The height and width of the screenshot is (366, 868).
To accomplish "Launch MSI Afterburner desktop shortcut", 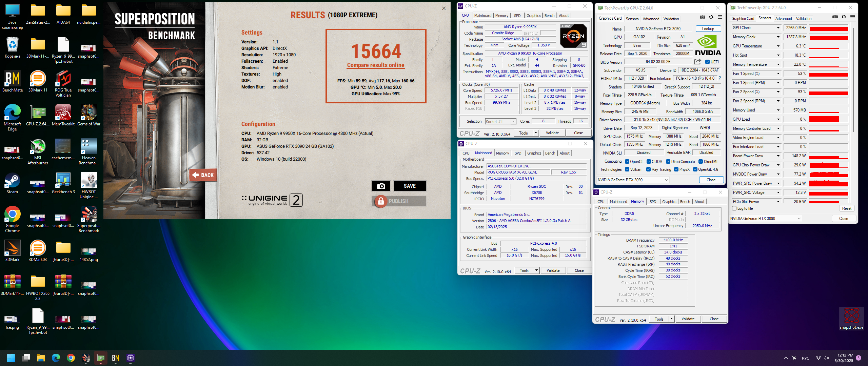I will tap(38, 152).
